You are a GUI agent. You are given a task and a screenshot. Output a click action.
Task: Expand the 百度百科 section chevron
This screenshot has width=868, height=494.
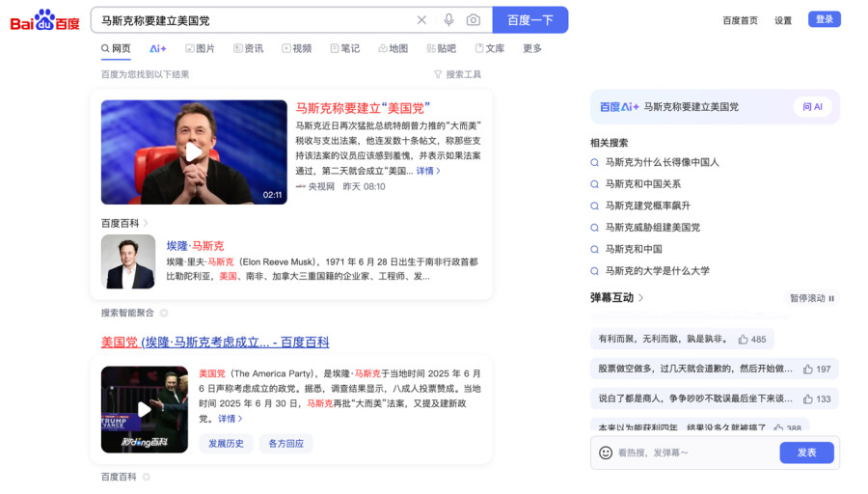[146, 223]
